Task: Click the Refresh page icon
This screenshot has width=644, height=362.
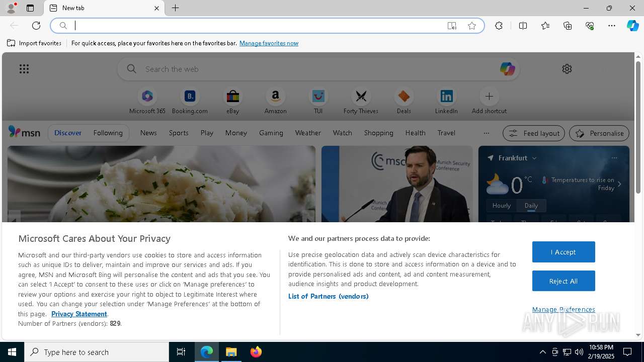Action: point(36,26)
